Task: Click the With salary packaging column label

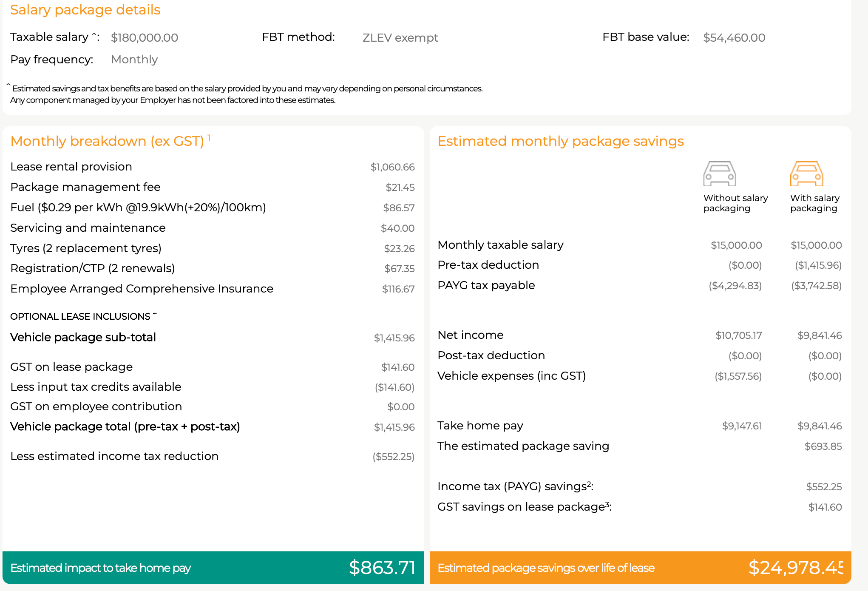Action: [814, 203]
